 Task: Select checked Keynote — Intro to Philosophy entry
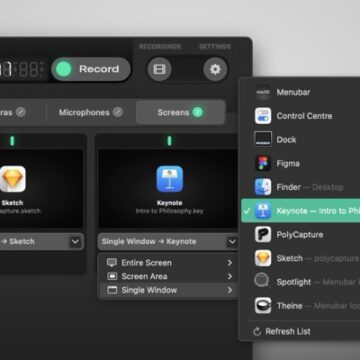300,211
